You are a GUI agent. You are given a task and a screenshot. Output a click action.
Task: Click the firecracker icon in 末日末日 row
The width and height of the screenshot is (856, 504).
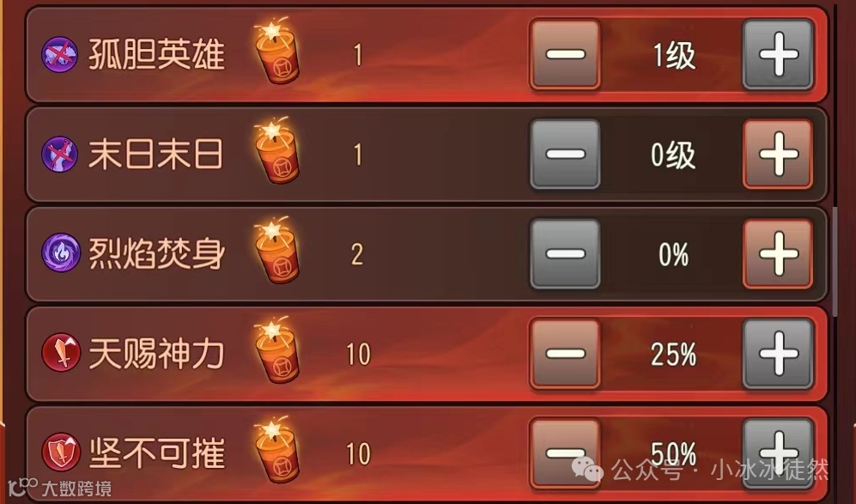276,150
